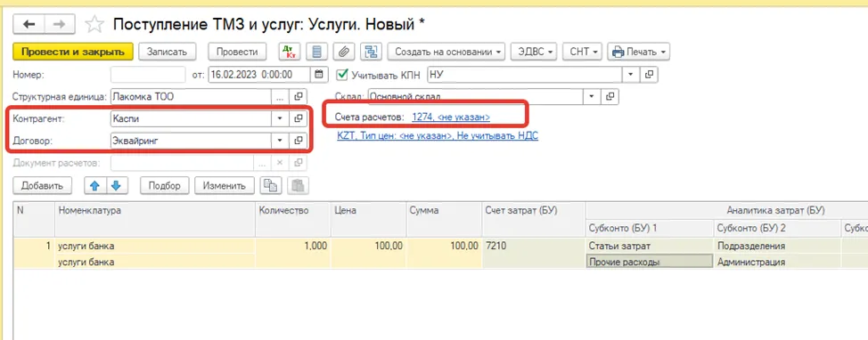The height and width of the screenshot is (340, 868).
Task: Click the date field 16.02.2023
Action: 259,74
